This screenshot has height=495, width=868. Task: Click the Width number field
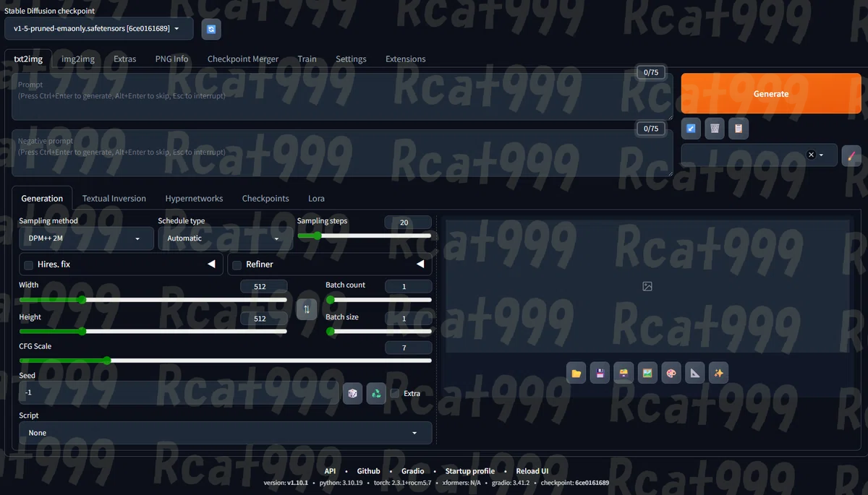(264, 286)
